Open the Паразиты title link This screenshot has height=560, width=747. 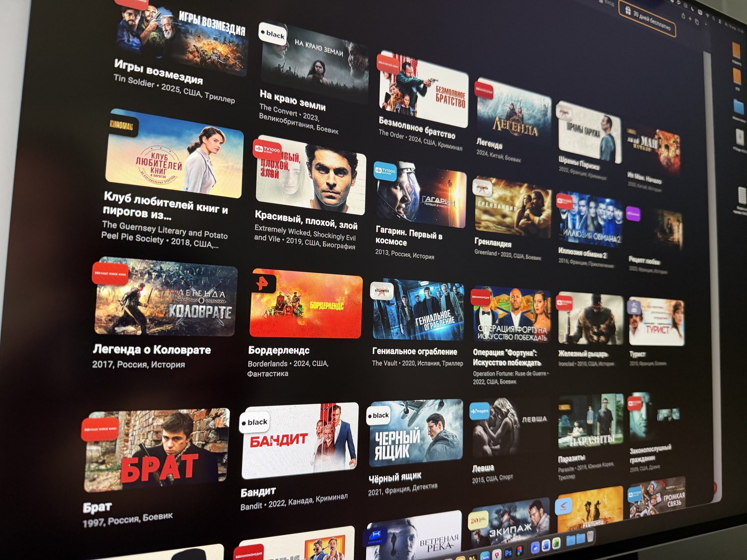(571, 458)
